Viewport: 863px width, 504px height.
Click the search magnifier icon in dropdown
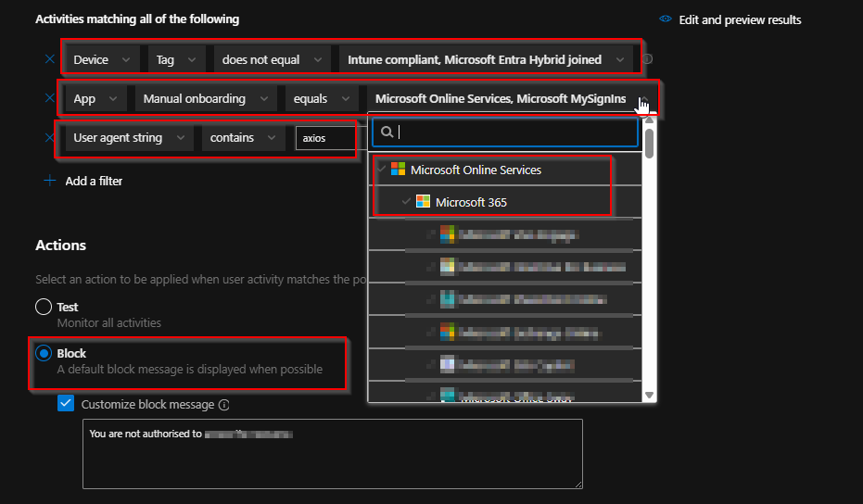[387, 132]
